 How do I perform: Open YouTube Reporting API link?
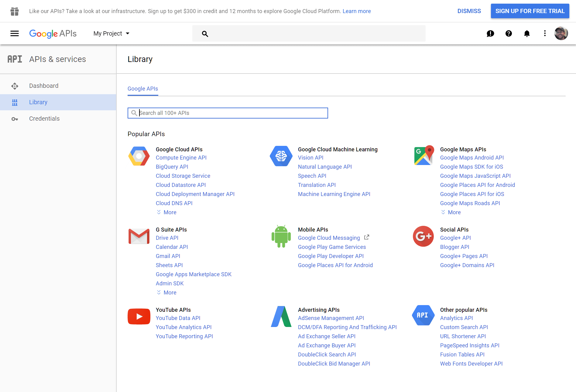(184, 336)
